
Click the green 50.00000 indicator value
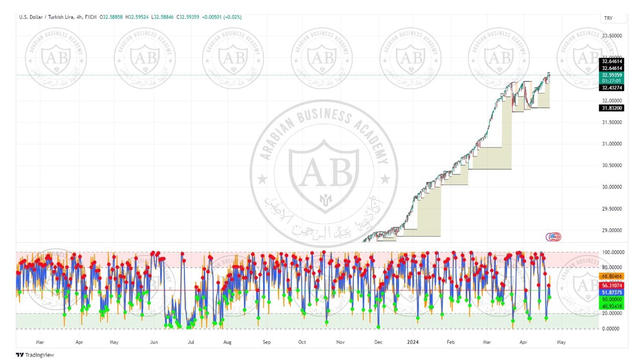[612, 299]
